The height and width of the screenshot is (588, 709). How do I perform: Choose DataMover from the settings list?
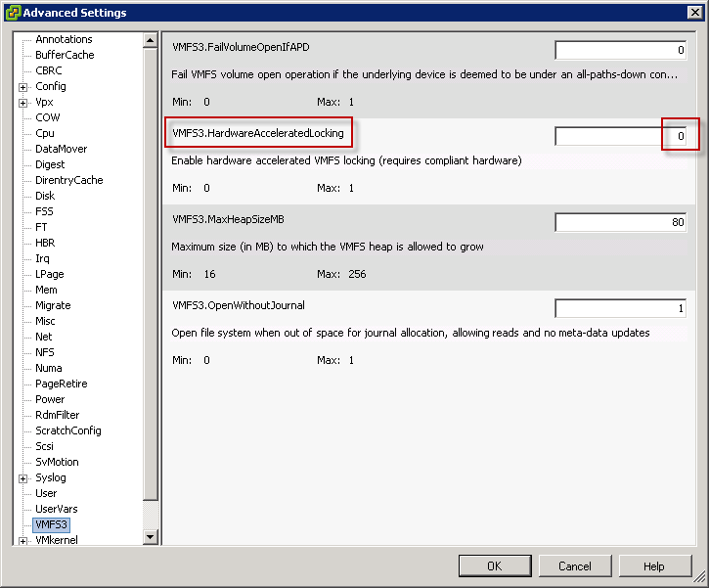(61, 149)
